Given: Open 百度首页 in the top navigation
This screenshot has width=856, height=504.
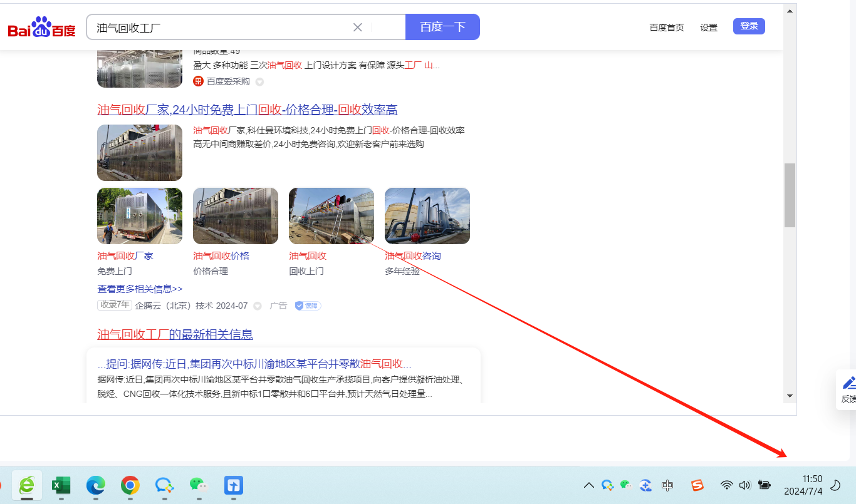Looking at the screenshot, I should coord(667,28).
